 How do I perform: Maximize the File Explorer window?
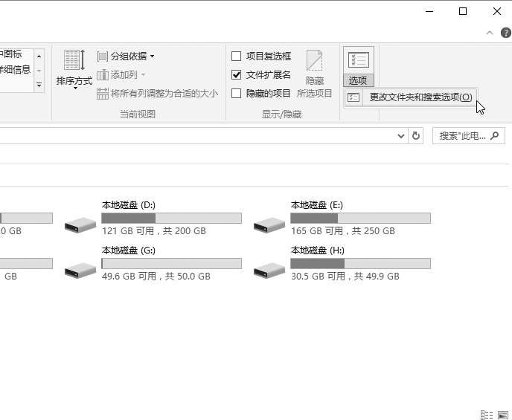point(463,11)
